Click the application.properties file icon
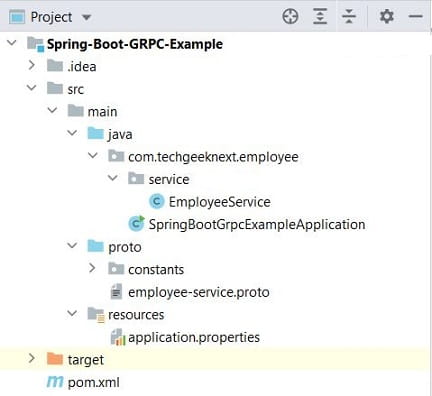Image resolution: width=432 pixels, height=396 pixels. 118,337
